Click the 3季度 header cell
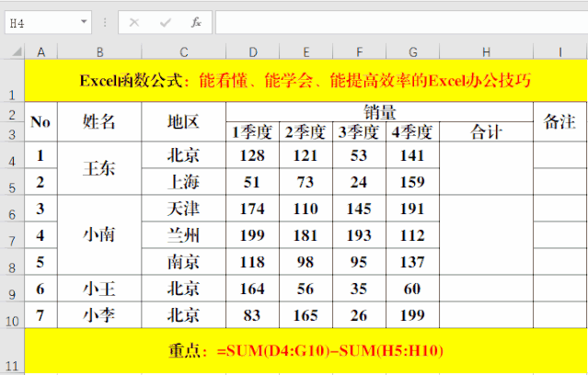The image size is (588, 375). (x=359, y=131)
